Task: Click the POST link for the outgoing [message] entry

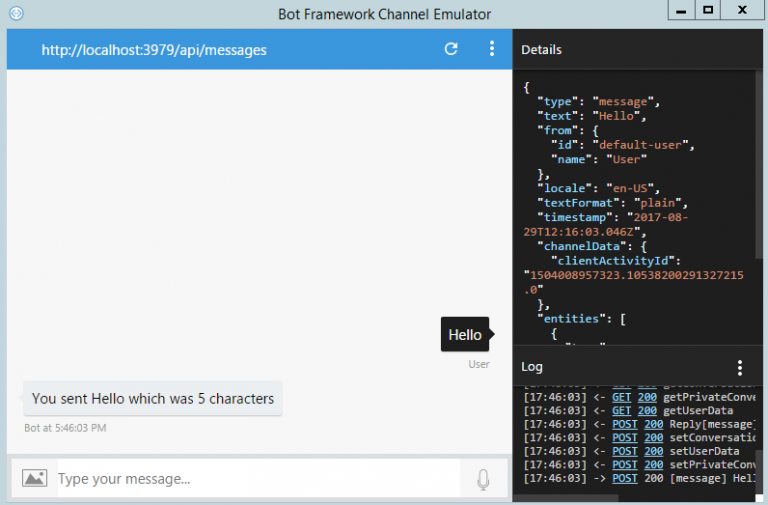Action: [625, 479]
